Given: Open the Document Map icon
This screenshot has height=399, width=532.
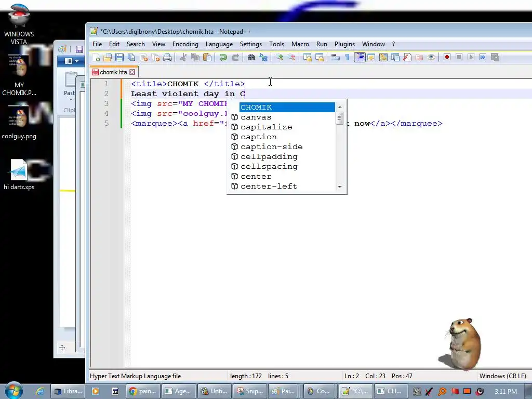Looking at the screenshot, I should [383, 57].
